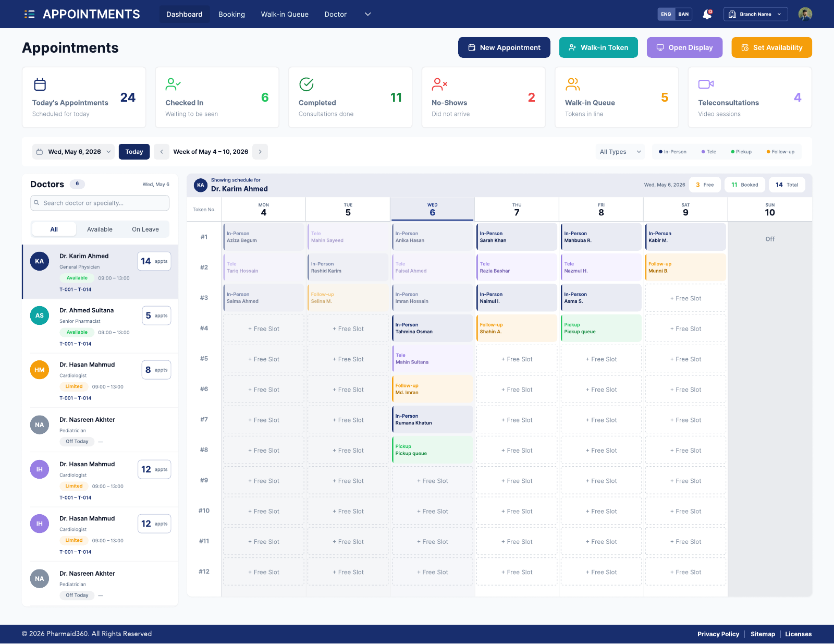Viewport: 834px width, 644px height.
Task: Click Monday Free Slot at token #4
Action: pyautogui.click(x=263, y=329)
